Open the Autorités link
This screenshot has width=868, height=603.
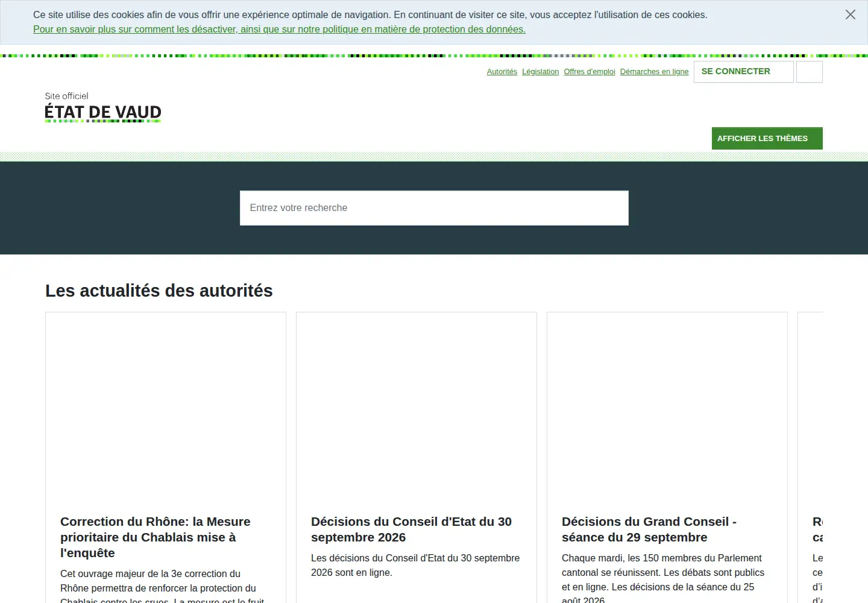coord(502,72)
